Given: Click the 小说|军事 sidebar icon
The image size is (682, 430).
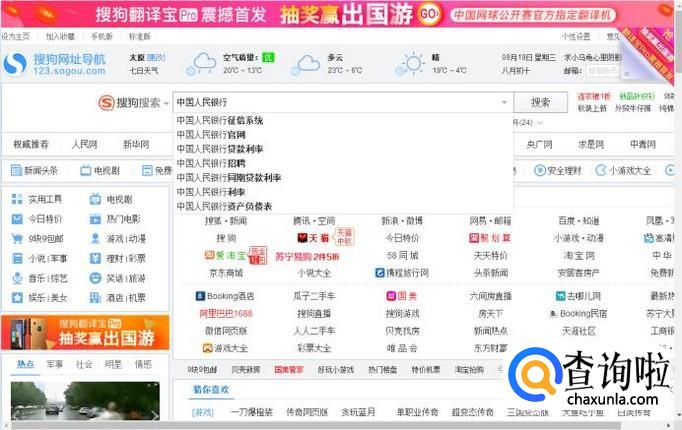Looking at the screenshot, I should 17,258.
